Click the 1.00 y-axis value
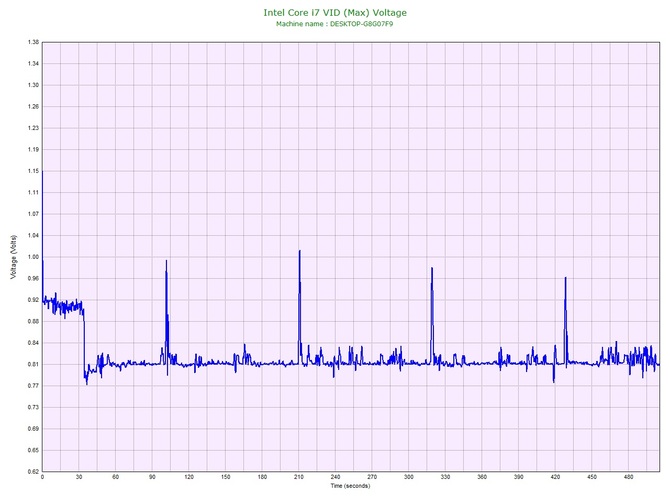Screen dimensions: 670x503 point(33,257)
